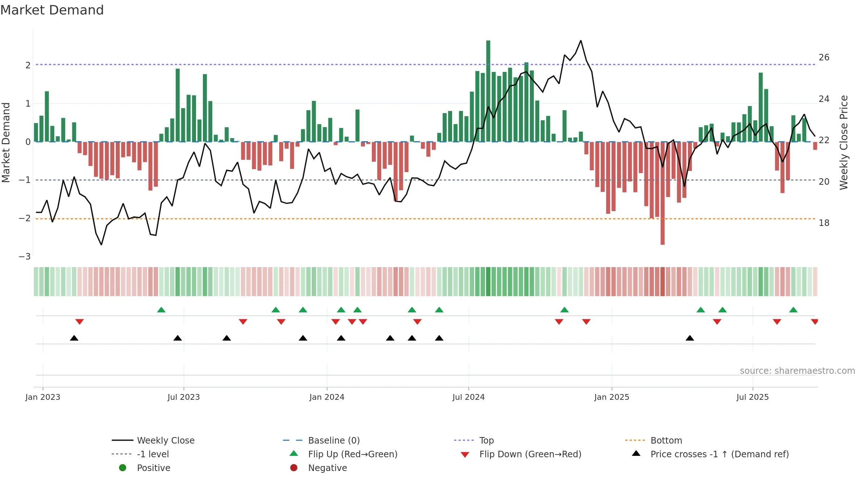
Task: Click the left axis tick label '−3'
Action: click(25, 257)
